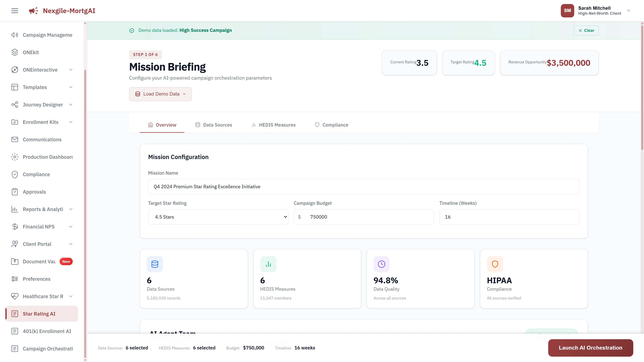Switch to the HEDIS Measures tab

click(x=273, y=125)
